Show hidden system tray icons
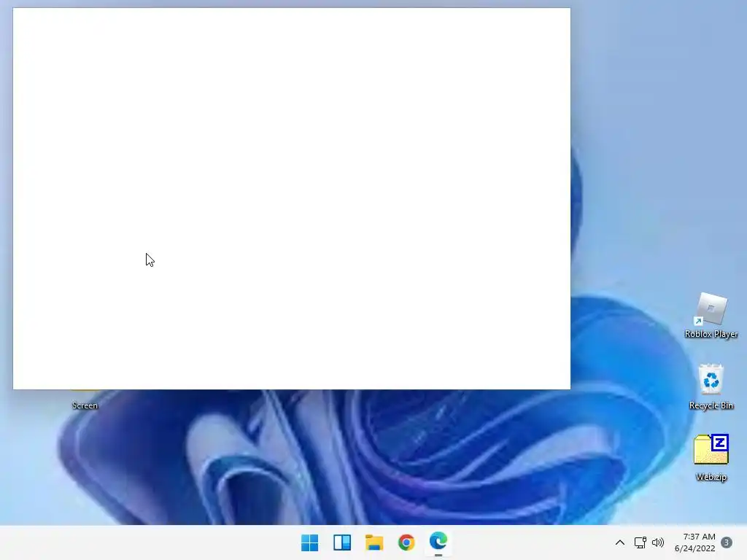 (x=620, y=542)
